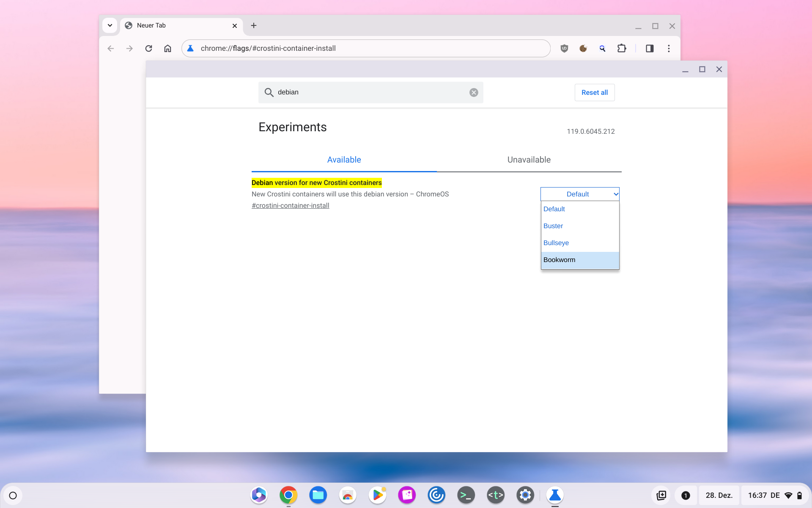Click the flask site icon in address bar

pyautogui.click(x=191, y=48)
